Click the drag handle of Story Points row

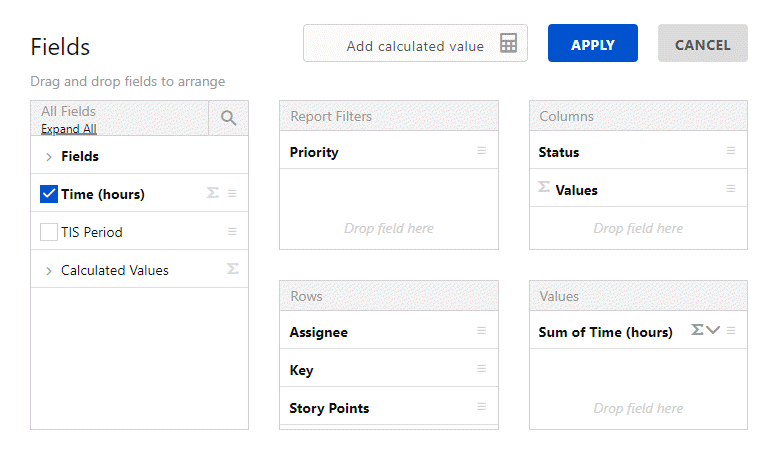tap(481, 407)
